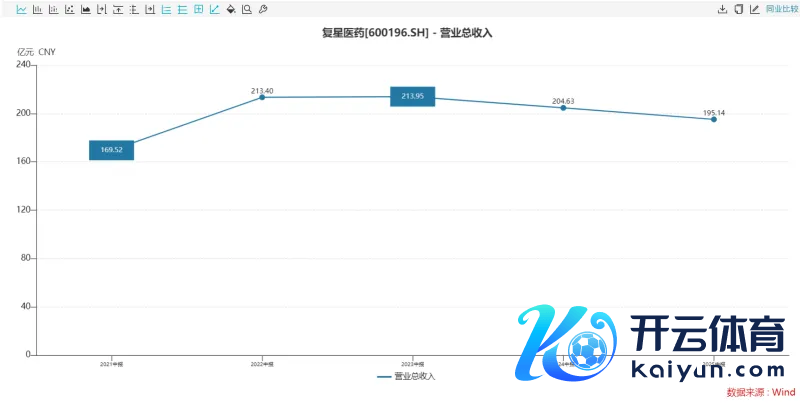Click the 160 y-axis value

click(x=24, y=162)
